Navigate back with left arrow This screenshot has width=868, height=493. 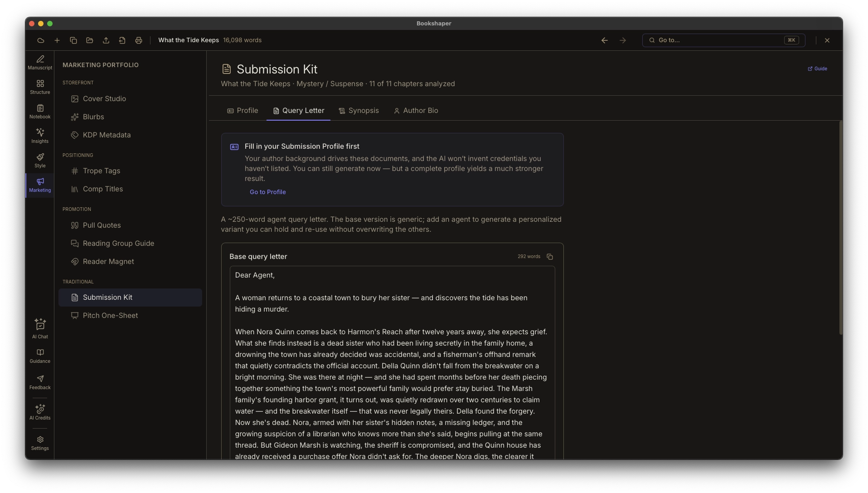[605, 40]
